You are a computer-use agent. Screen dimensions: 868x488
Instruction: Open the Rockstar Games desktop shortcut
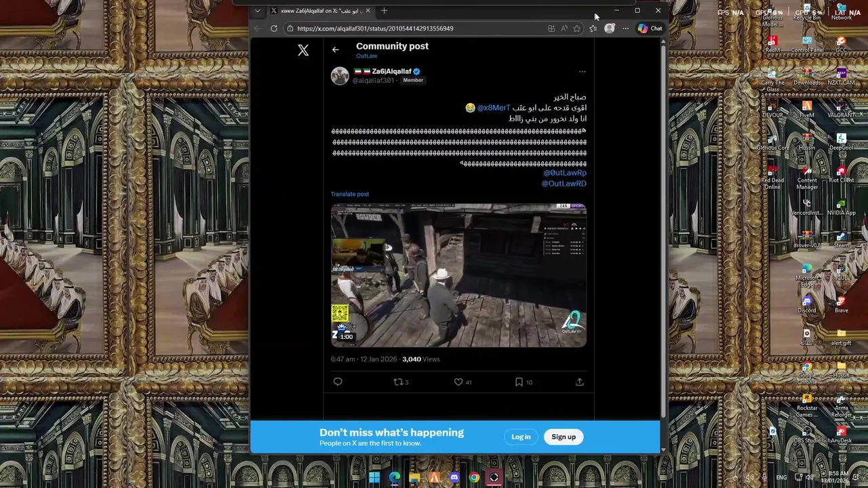tap(807, 405)
